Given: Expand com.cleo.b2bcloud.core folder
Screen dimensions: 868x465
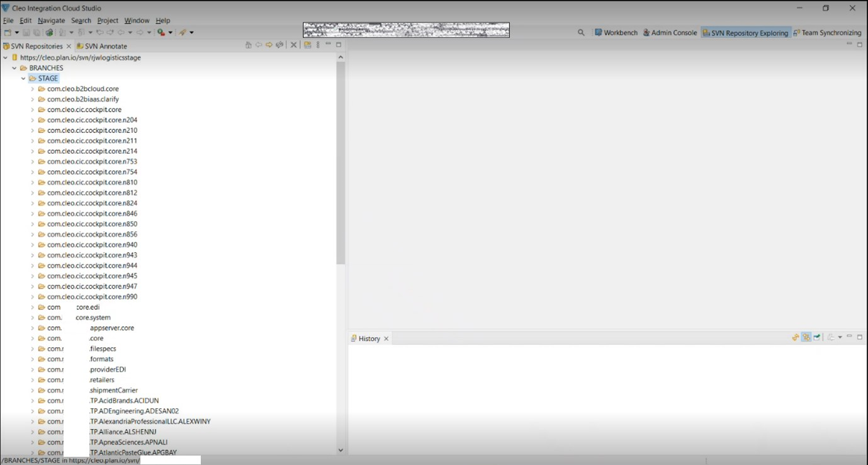Looking at the screenshot, I should (x=33, y=89).
